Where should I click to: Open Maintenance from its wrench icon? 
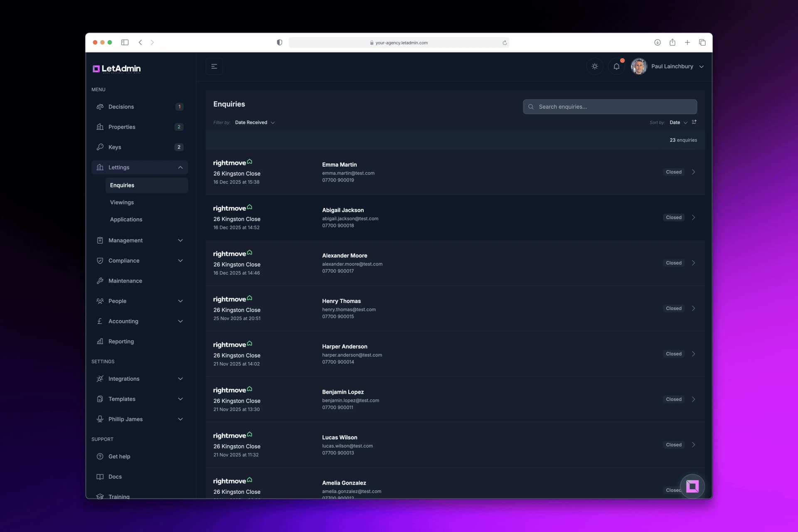coord(100,281)
